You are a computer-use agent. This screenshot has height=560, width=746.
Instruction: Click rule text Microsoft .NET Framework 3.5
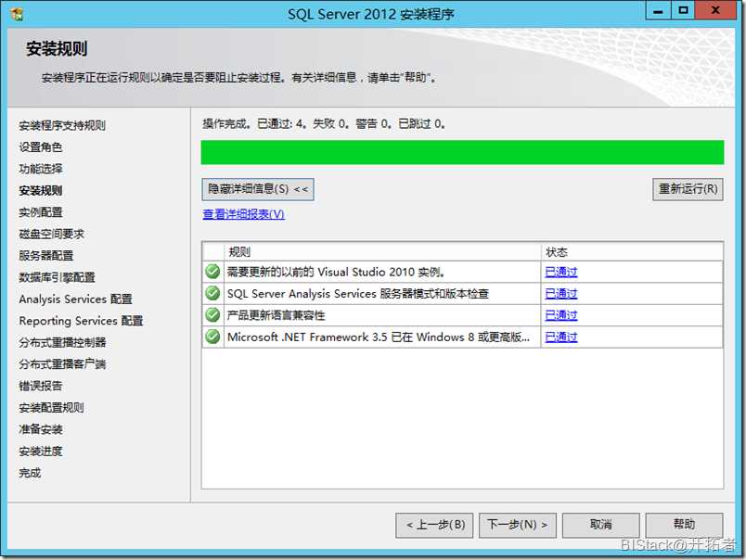coord(379,337)
